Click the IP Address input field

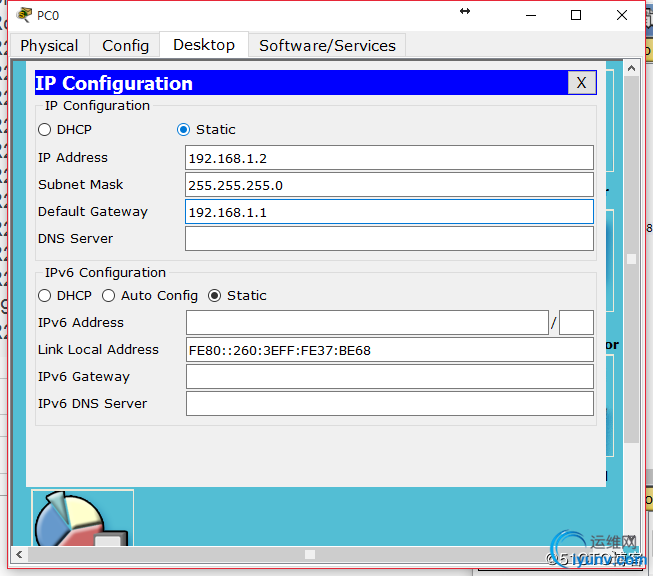[x=389, y=158]
